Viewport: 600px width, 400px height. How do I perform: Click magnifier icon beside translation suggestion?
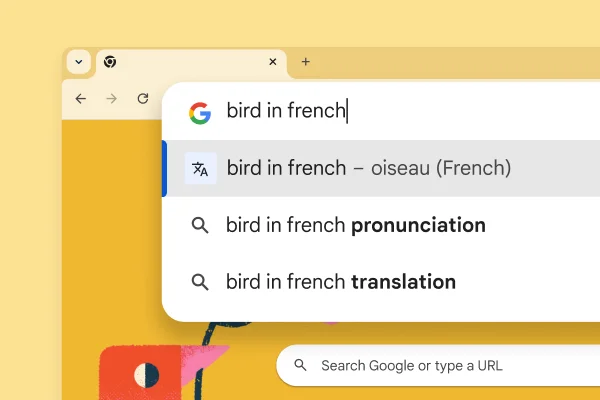pyautogui.click(x=200, y=283)
